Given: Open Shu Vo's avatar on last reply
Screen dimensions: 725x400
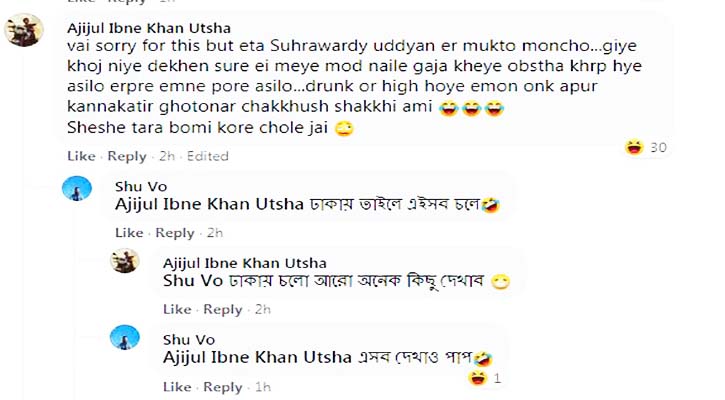Looking at the screenshot, I should point(123,338).
